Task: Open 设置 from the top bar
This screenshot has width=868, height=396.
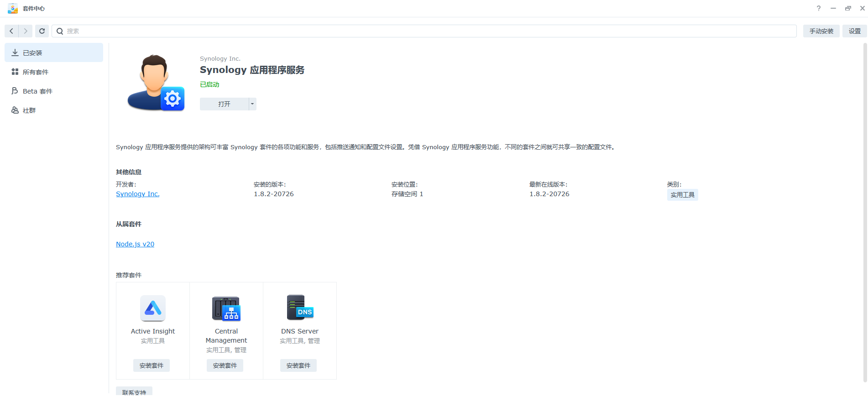Action: tap(855, 31)
